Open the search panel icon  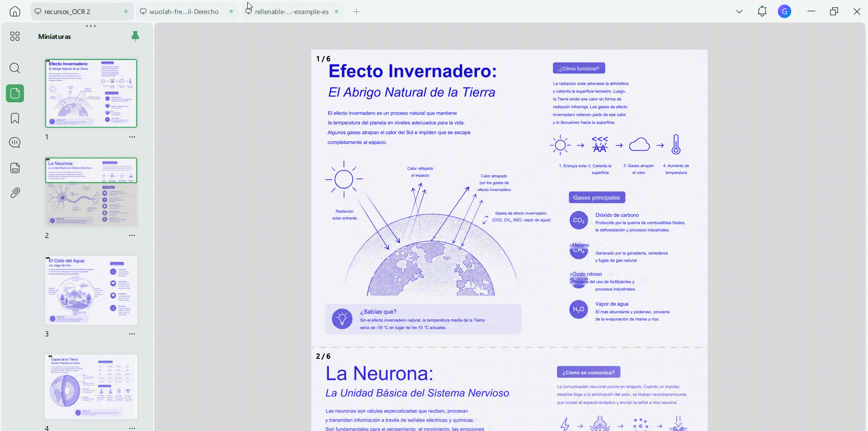(x=15, y=68)
